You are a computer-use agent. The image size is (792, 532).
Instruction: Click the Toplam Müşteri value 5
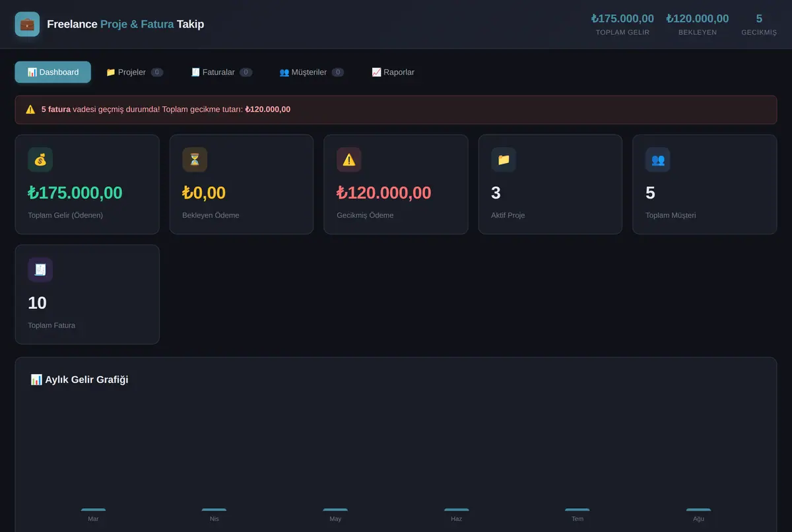[x=650, y=193]
